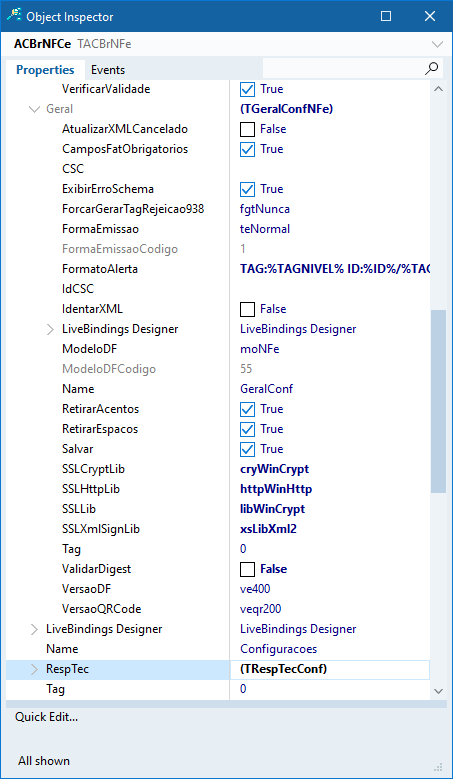
Task: Close the Object Inspector window
Action: click(x=430, y=16)
